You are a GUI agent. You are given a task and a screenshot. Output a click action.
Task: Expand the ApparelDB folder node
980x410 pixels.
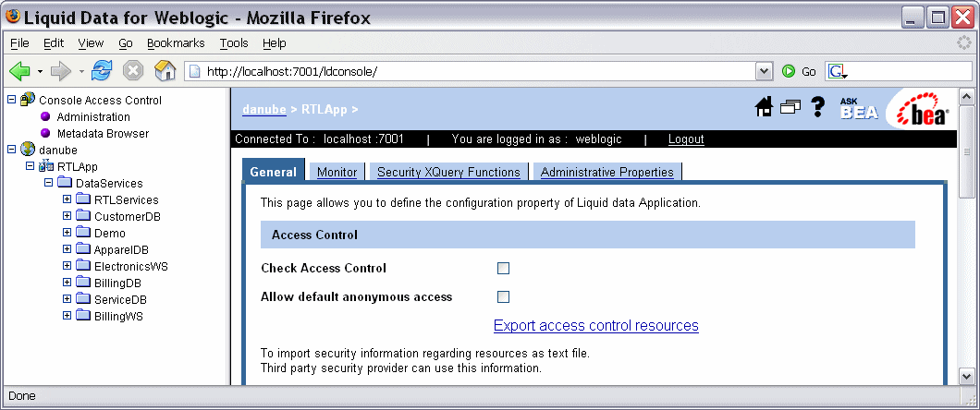coord(67,249)
